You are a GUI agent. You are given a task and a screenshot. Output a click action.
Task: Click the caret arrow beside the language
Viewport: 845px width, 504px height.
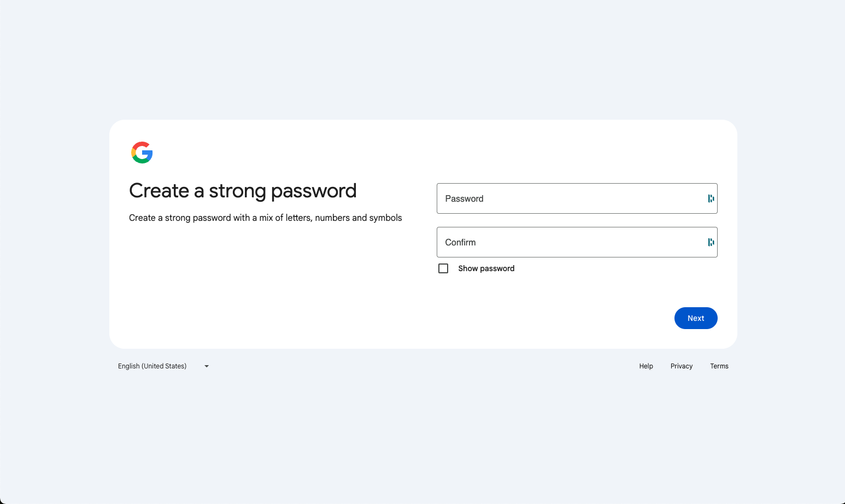click(x=207, y=366)
